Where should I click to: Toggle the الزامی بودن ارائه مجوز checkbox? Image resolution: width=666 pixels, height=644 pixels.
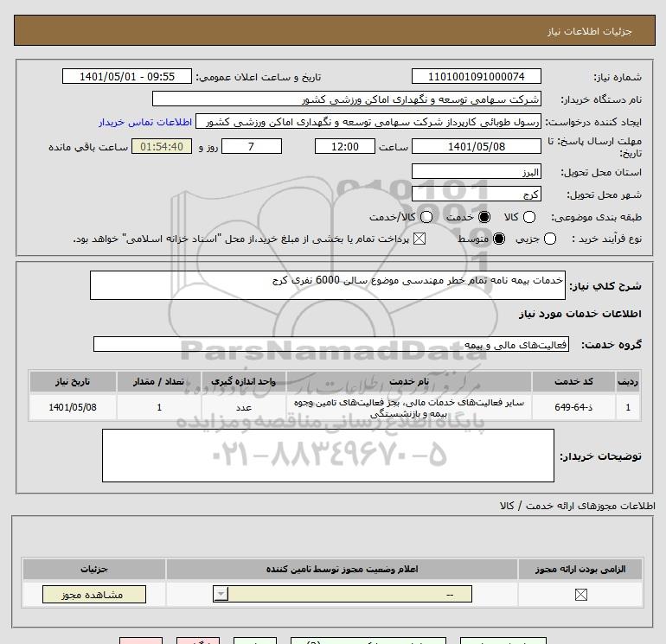[580, 595]
